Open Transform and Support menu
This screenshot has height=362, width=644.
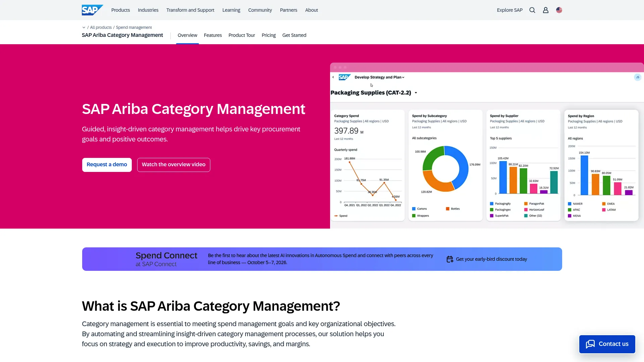pyautogui.click(x=190, y=10)
